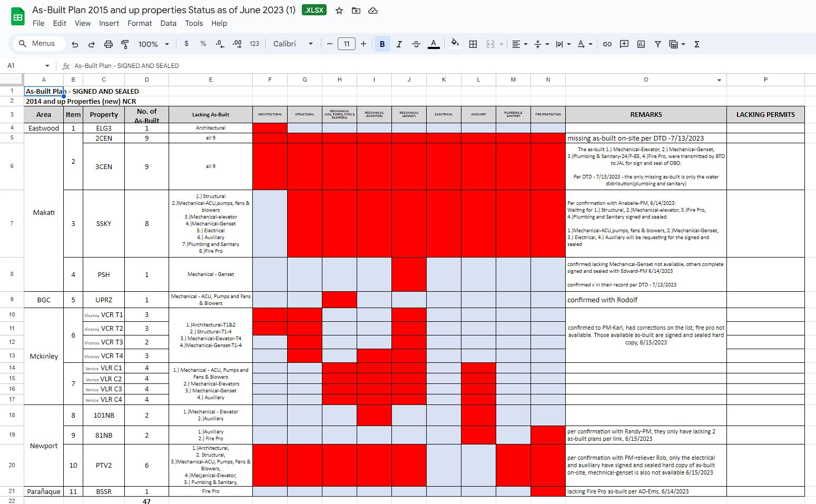The image size is (816, 504).
Task: Insert a chart
Action: tap(641, 44)
